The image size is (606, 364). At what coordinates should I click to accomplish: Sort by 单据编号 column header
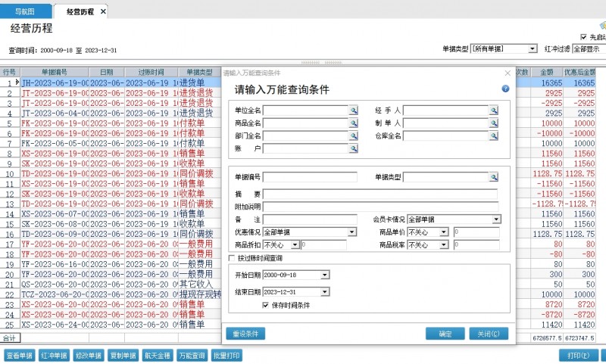55,72
